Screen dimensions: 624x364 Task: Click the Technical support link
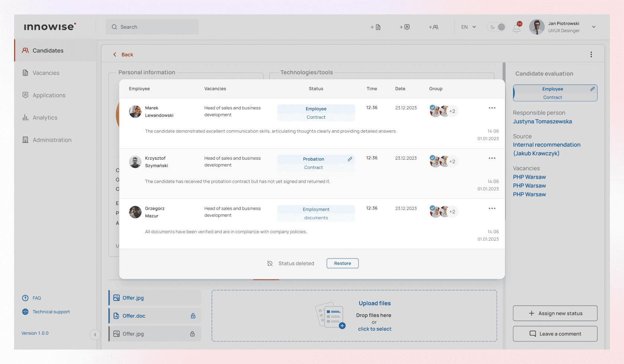(x=46, y=312)
